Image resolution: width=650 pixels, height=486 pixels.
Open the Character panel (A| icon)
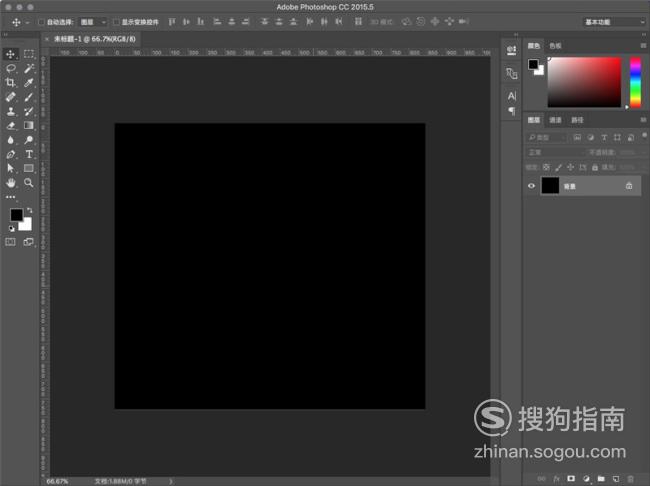pyautogui.click(x=512, y=96)
